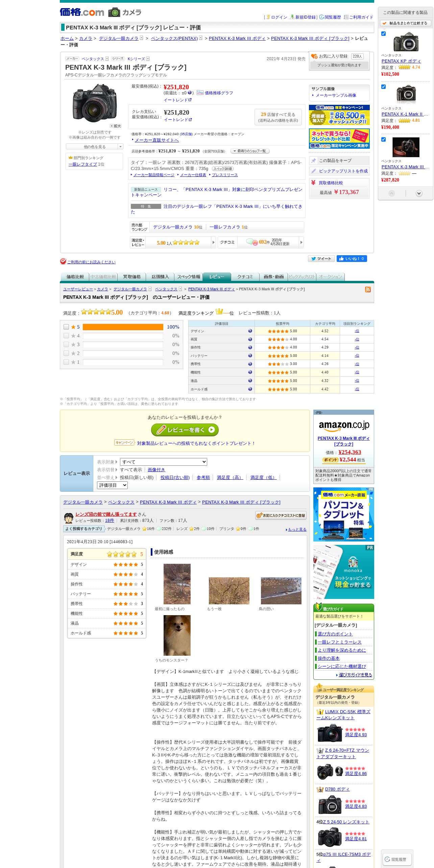
Task: Switch to the 店頭購入 tab
Action: tap(160, 277)
